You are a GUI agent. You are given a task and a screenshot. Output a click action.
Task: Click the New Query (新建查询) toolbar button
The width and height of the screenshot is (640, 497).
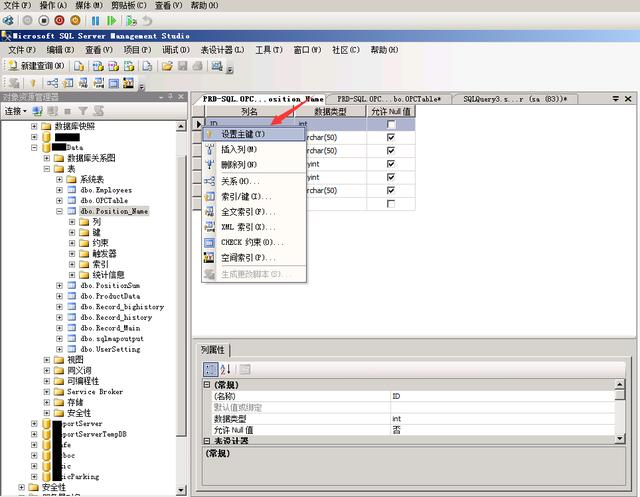(37, 65)
